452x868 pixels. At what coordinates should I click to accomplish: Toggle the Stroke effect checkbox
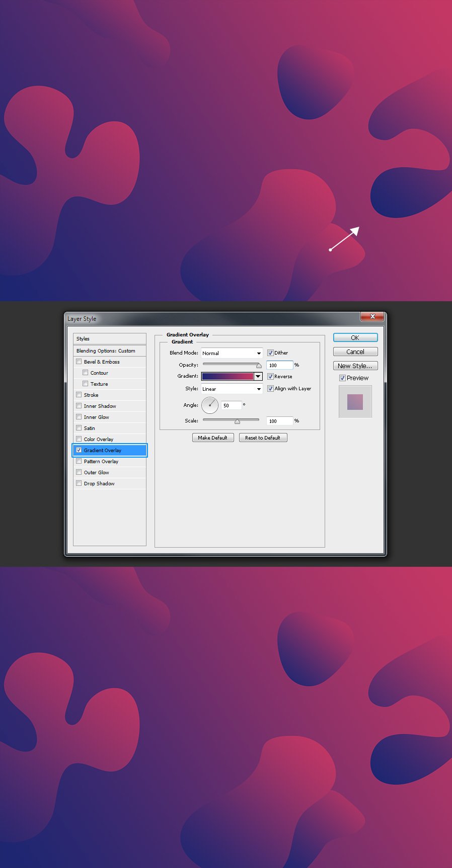point(79,395)
